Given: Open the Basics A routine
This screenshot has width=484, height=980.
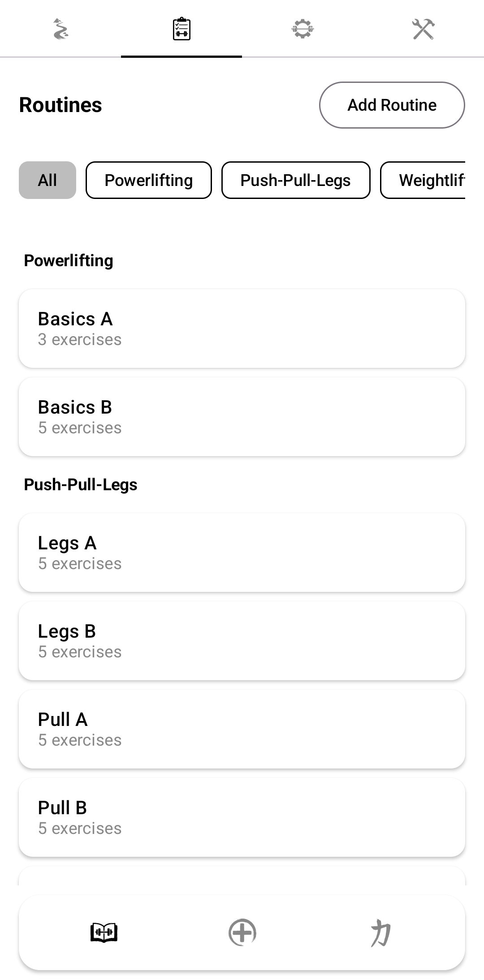Looking at the screenshot, I should [242, 328].
